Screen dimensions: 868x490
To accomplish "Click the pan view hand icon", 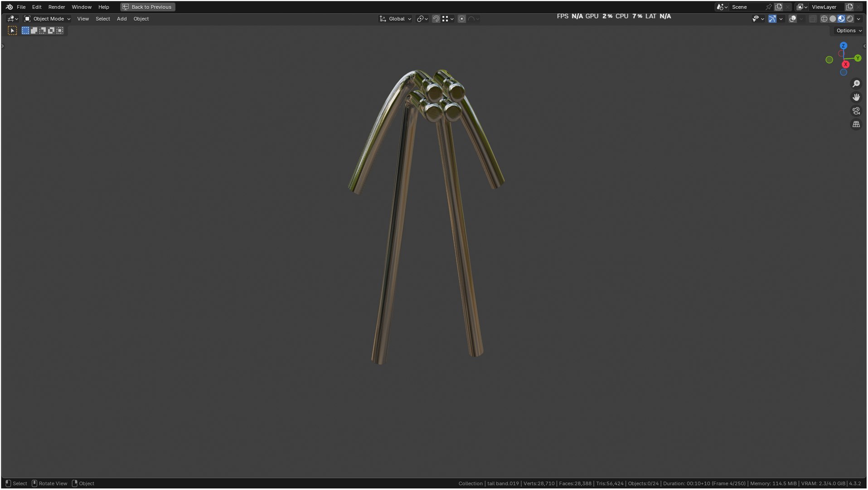I will click(856, 97).
